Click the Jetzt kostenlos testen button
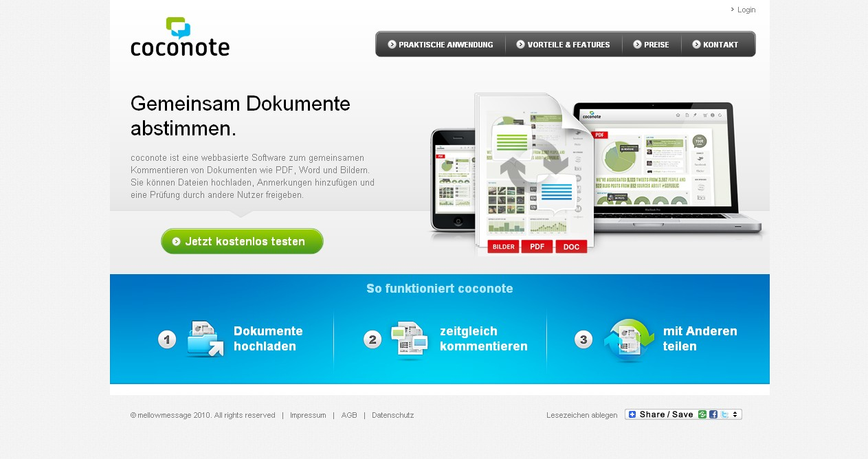Image resolution: width=868 pixels, height=459 pixels. coord(242,241)
